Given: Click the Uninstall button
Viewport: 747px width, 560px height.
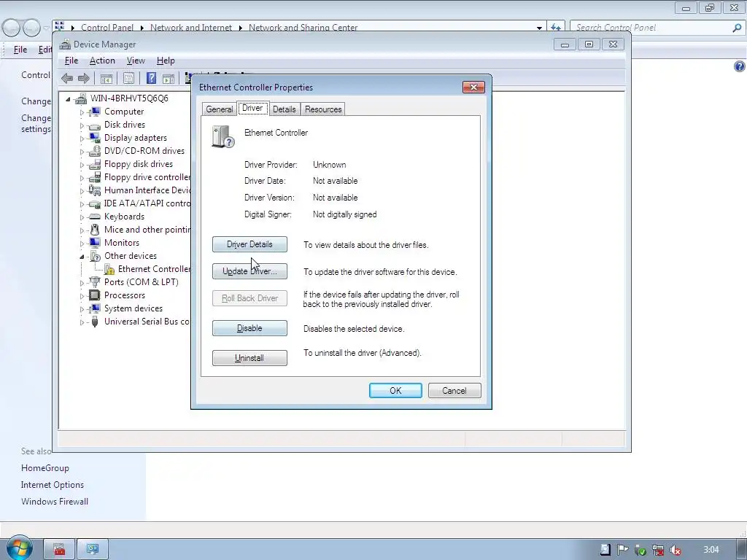Looking at the screenshot, I should tap(249, 358).
